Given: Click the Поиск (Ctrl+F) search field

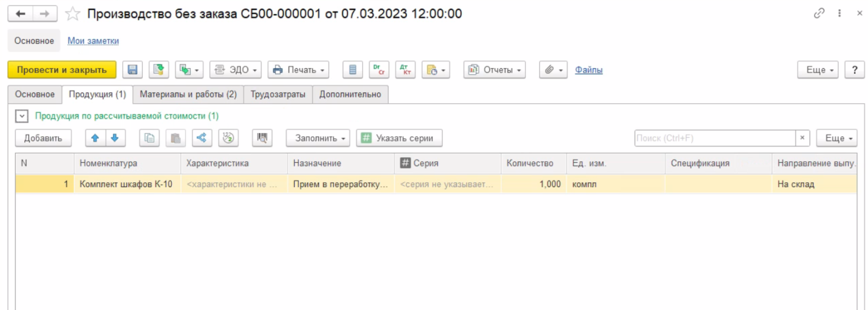Looking at the screenshot, I should (x=714, y=138).
